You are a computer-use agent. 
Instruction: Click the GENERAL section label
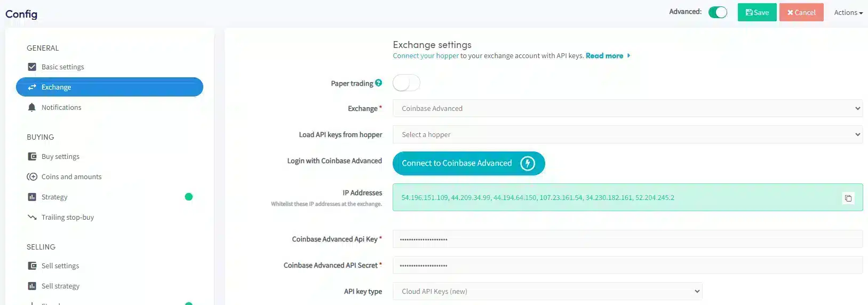click(x=43, y=48)
